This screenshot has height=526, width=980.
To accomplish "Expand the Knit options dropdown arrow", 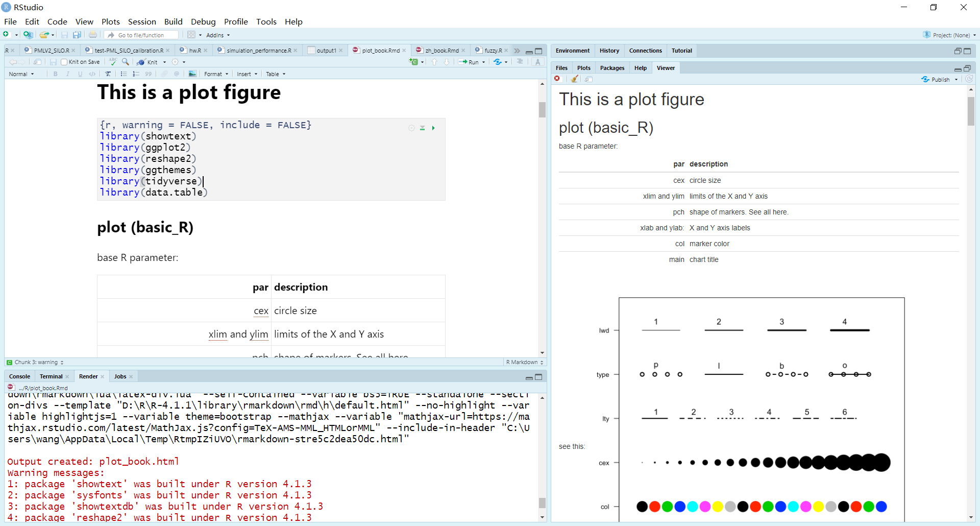I will [x=164, y=62].
